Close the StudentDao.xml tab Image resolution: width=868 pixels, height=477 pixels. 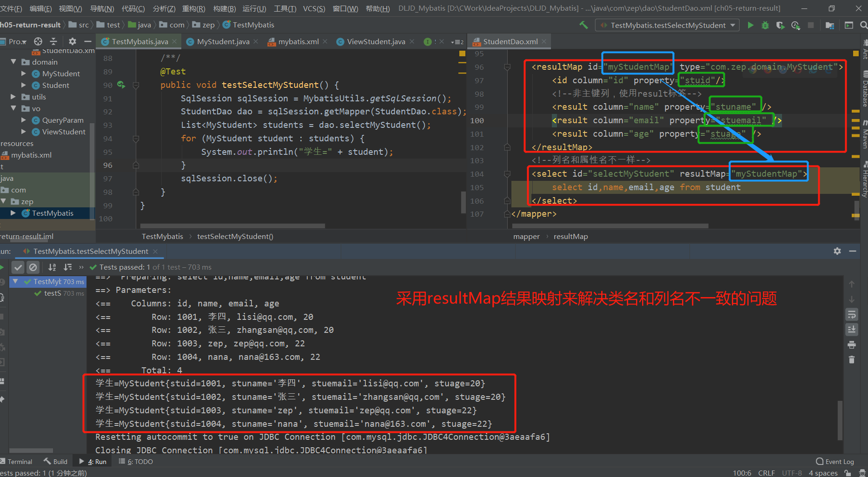544,41
